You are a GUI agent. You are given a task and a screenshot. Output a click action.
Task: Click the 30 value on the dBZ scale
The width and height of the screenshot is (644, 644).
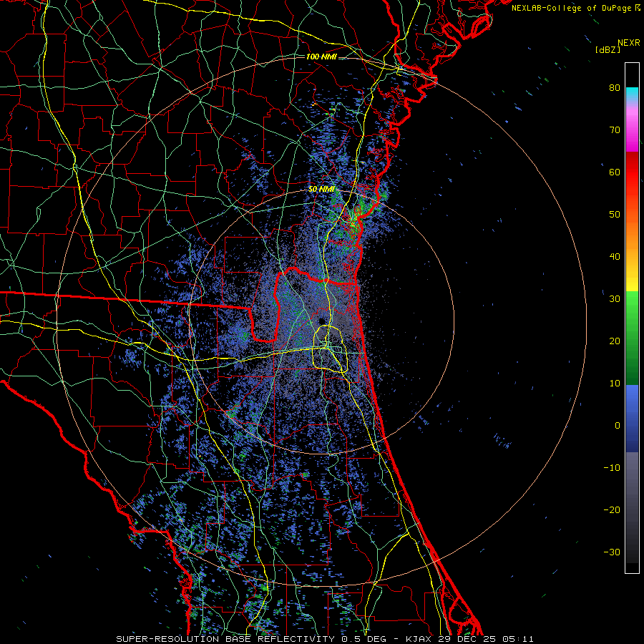click(615, 298)
